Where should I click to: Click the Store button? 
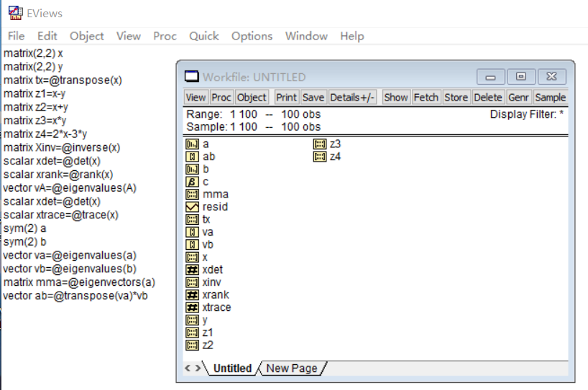tap(456, 98)
